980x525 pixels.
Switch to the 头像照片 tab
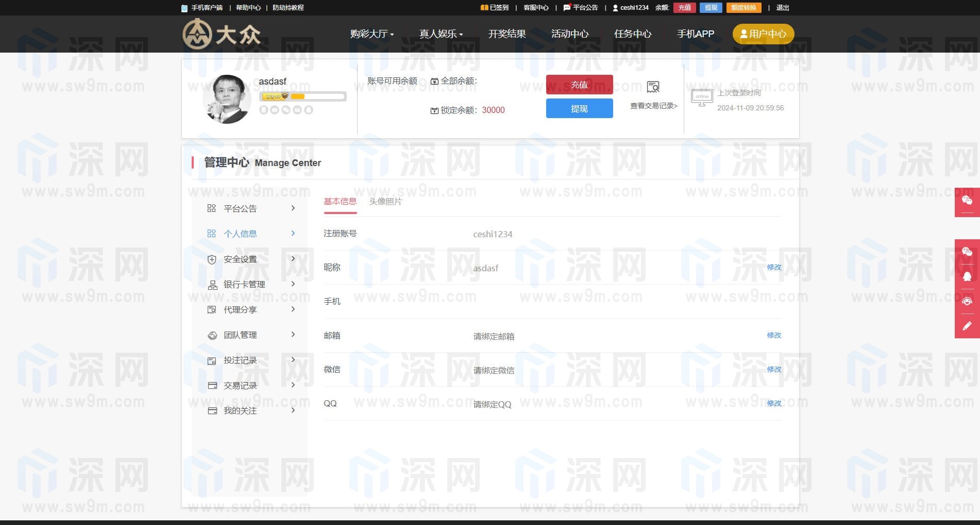point(385,202)
